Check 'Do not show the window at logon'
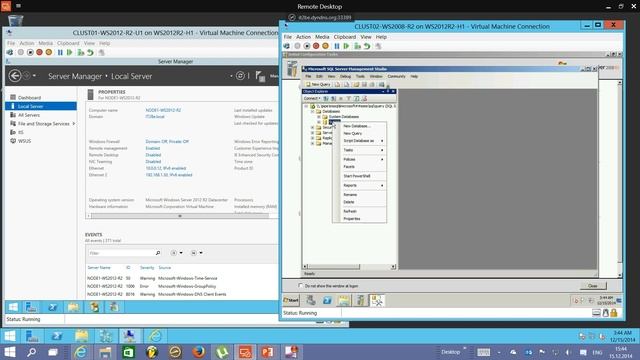640x360 pixels. tap(301, 286)
